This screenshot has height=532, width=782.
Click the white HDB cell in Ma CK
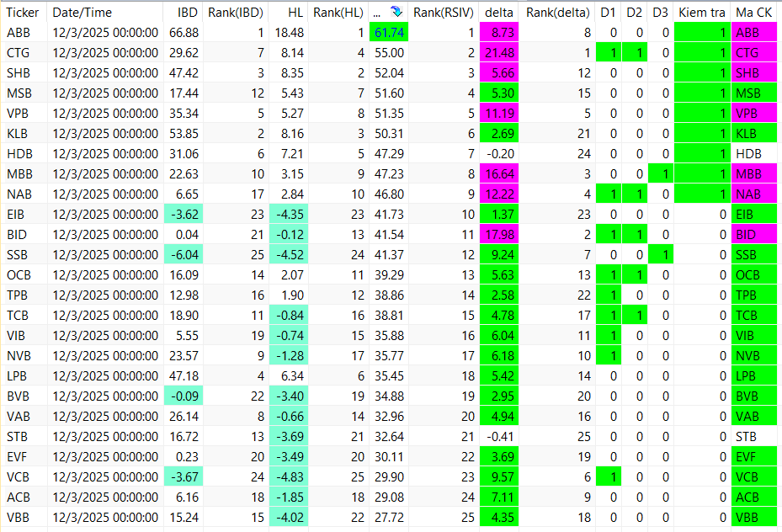coord(754,153)
